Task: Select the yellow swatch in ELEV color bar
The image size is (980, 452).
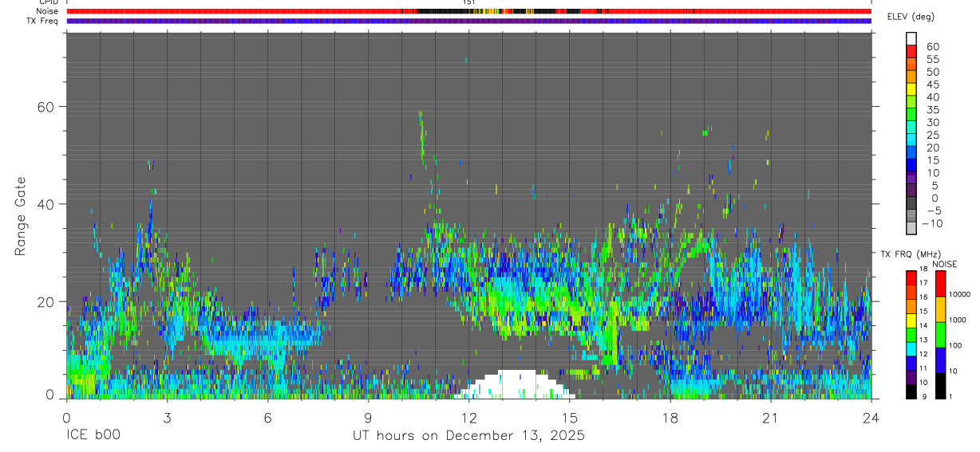Action: (911, 89)
